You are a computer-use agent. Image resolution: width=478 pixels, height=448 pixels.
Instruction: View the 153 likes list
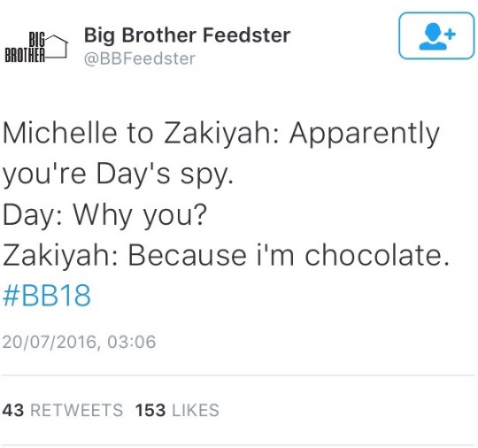[x=177, y=410]
